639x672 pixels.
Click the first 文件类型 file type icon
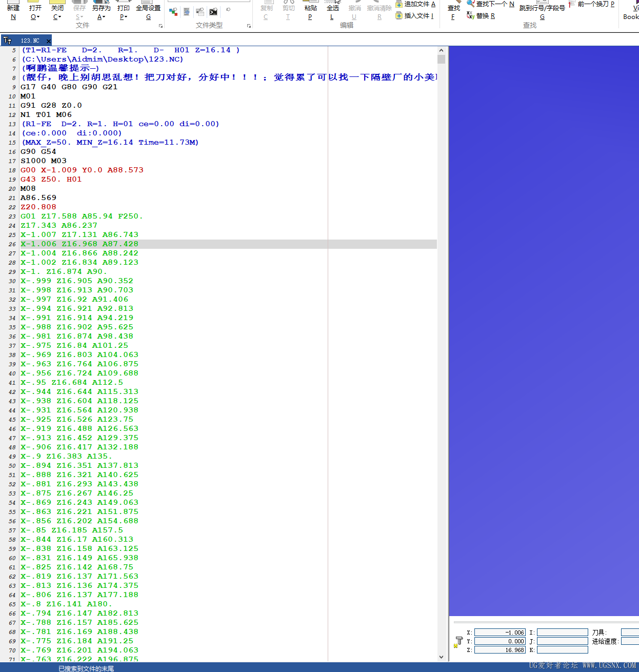173,11
